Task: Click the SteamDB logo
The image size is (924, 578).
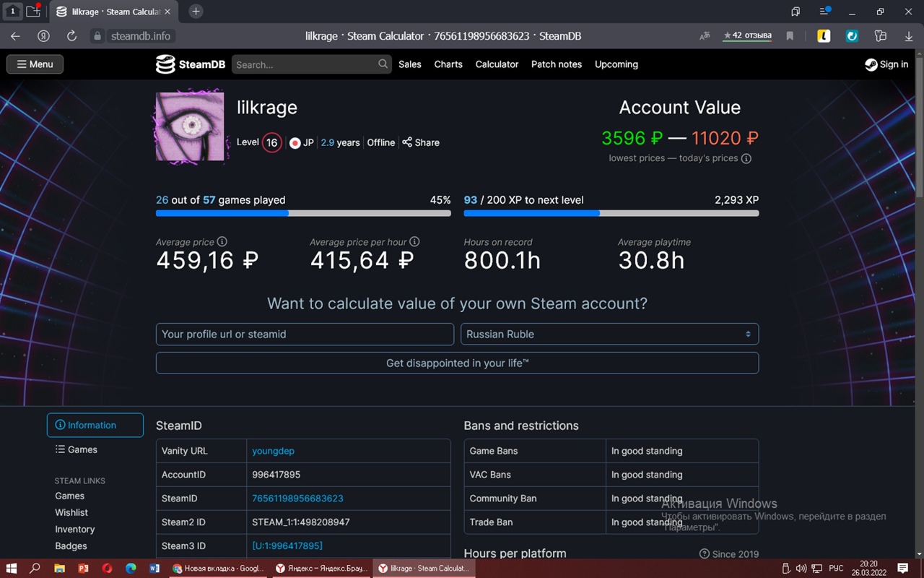Action: coord(191,64)
